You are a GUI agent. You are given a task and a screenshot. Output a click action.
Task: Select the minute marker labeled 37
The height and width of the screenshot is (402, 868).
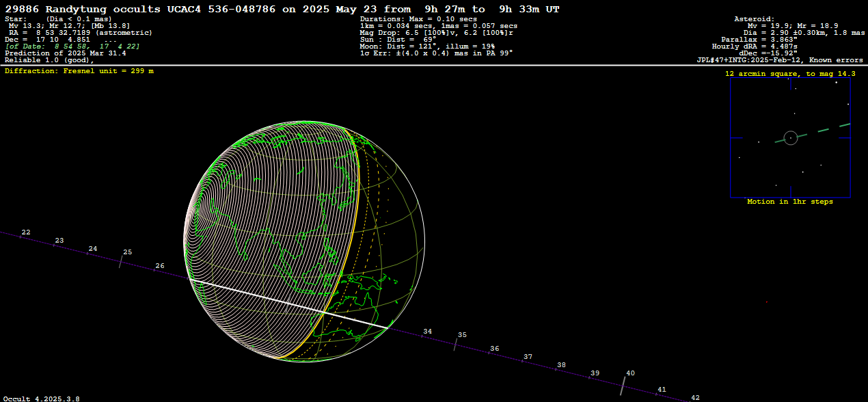click(x=528, y=357)
